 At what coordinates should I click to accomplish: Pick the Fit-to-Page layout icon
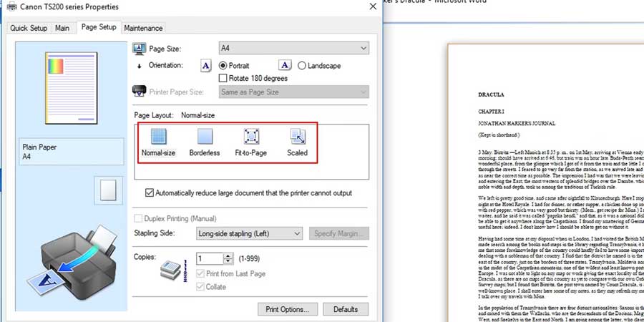tap(251, 137)
